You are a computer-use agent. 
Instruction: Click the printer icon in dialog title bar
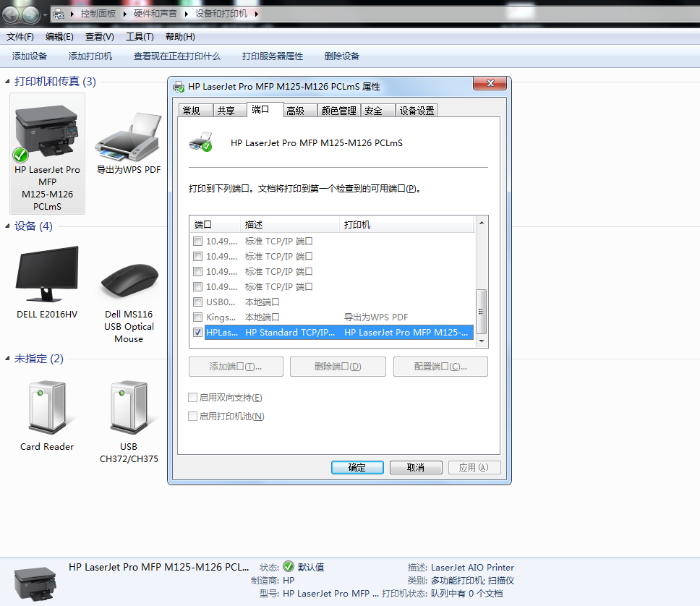click(179, 87)
